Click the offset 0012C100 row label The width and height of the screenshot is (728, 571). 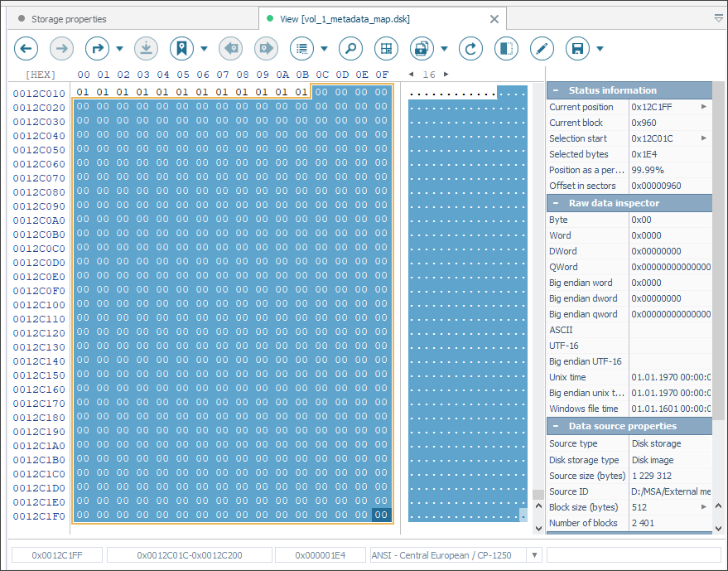tap(39, 305)
